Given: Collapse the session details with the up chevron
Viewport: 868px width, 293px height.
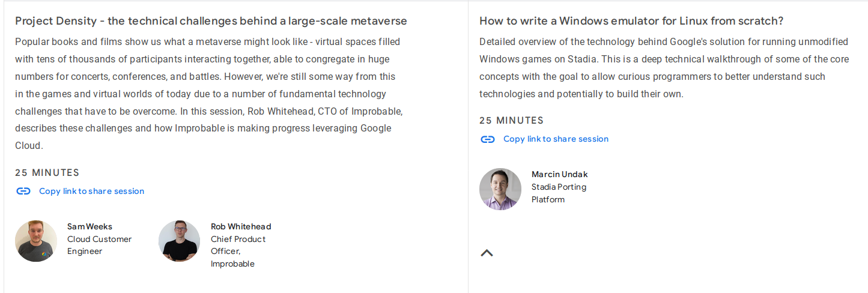Looking at the screenshot, I should coord(487,253).
